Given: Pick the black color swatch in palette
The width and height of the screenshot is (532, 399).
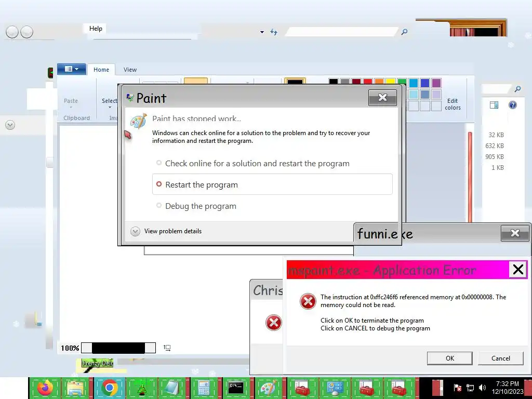Looking at the screenshot, I should pos(333,82).
